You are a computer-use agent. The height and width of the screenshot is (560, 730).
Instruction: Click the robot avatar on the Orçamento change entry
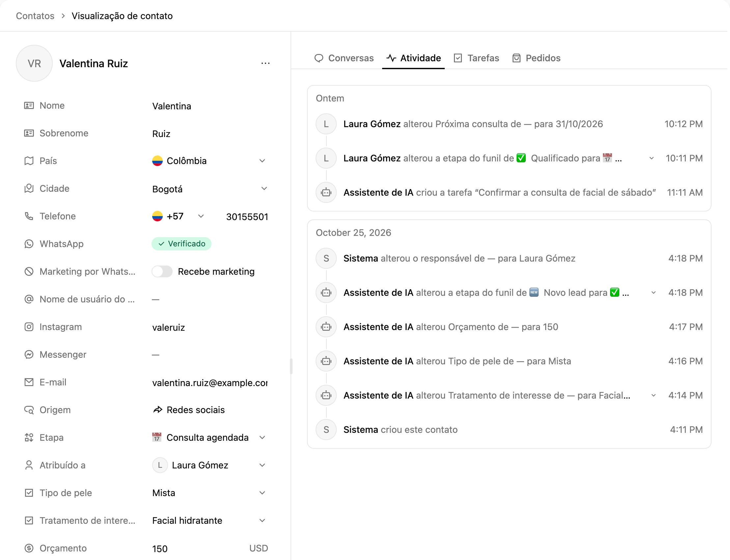point(326,327)
